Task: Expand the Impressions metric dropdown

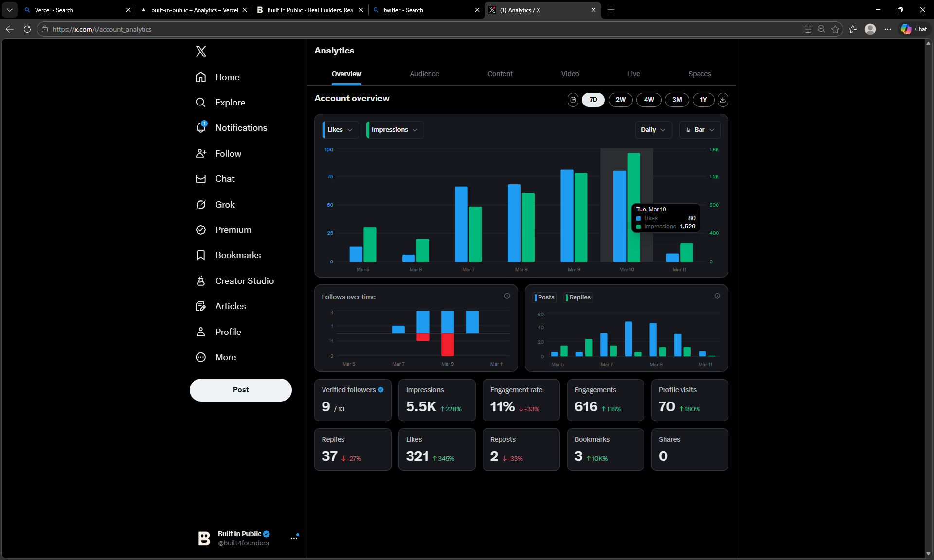Action: [395, 130]
